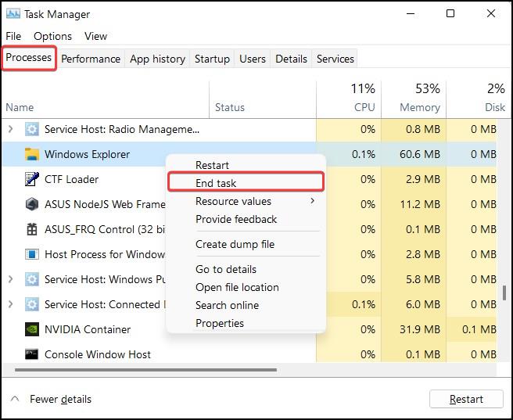
Task: Expand the Service Host: Windows Pu... group
Action: 11,279
